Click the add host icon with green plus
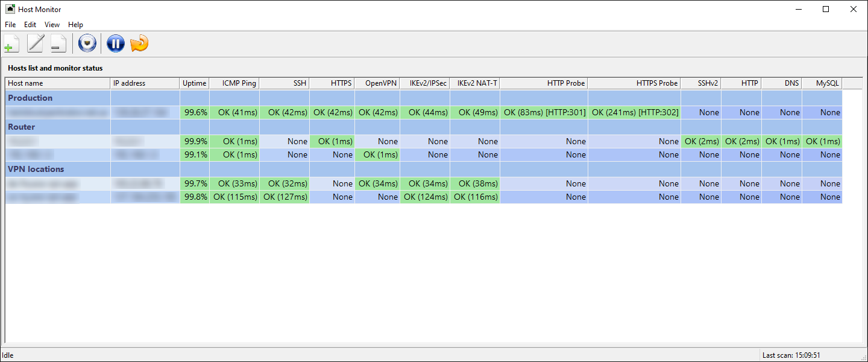This screenshot has width=868, height=362. point(11,43)
